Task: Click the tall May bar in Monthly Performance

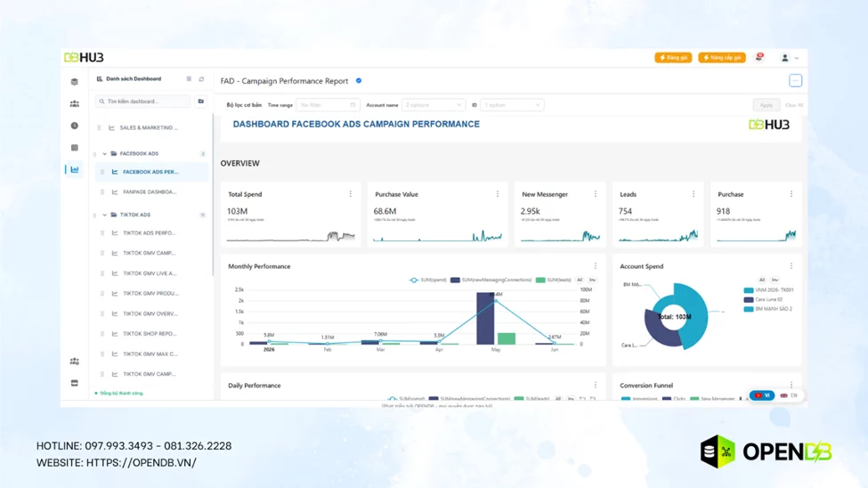Action: (x=485, y=319)
